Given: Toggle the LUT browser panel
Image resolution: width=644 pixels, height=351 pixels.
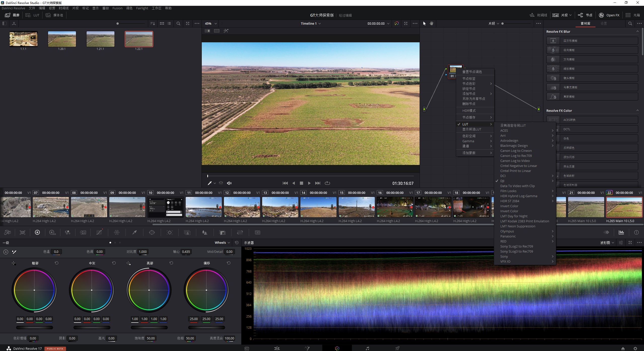Looking at the screenshot, I should (x=33, y=15).
